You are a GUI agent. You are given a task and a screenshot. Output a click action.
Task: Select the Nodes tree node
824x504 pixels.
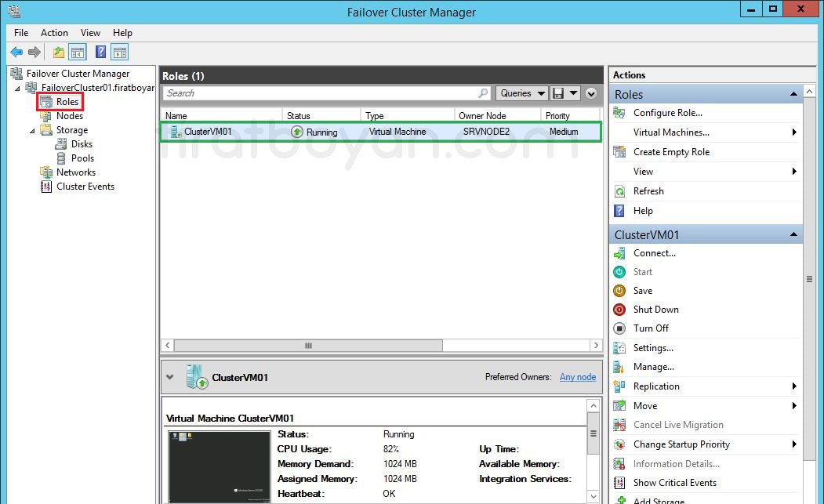click(69, 116)
